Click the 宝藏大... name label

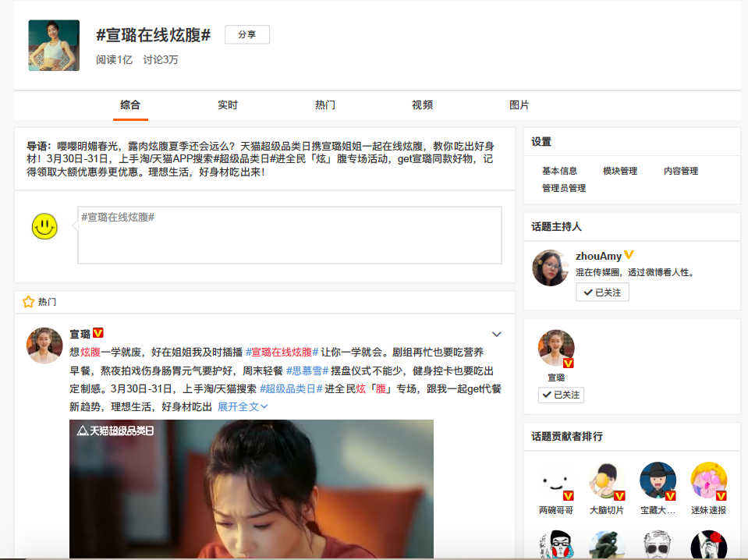pos(658,510)
